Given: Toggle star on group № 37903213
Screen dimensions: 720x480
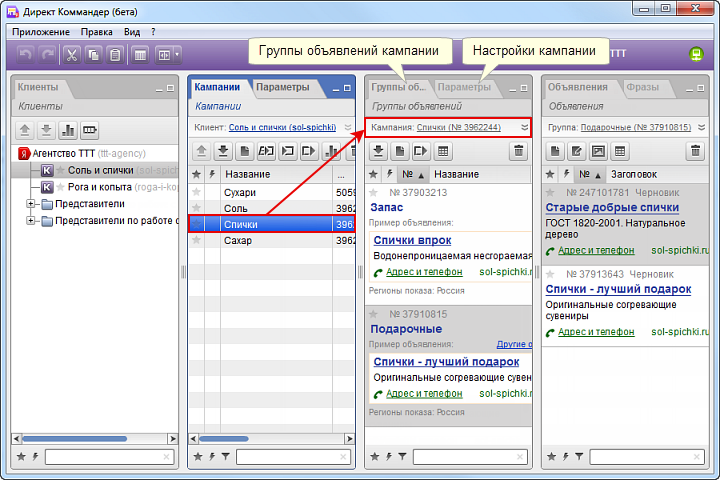Looking at the screenshot, I should [x=373, y=192].
